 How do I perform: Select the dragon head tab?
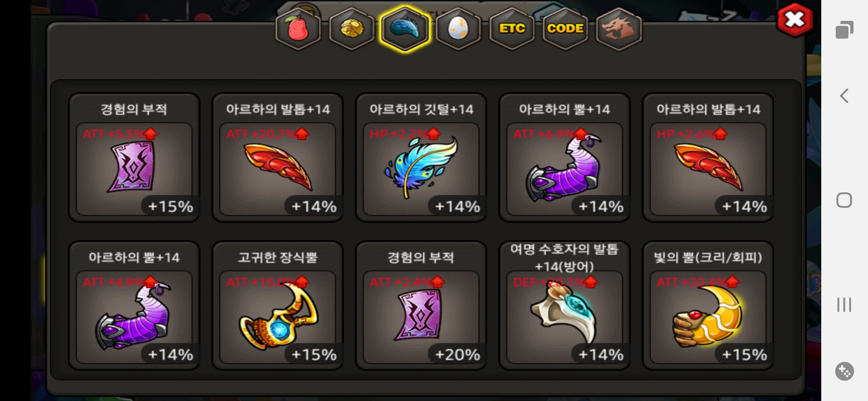619,29
